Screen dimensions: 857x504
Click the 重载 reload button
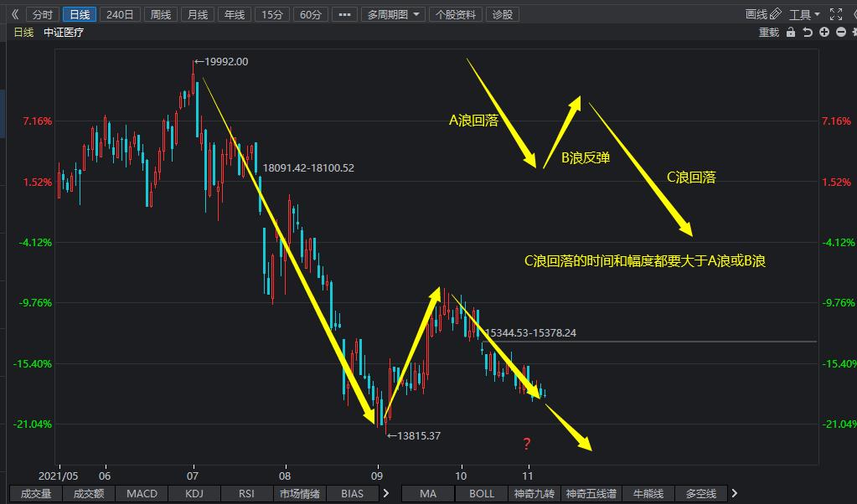(x=770, y=31)
